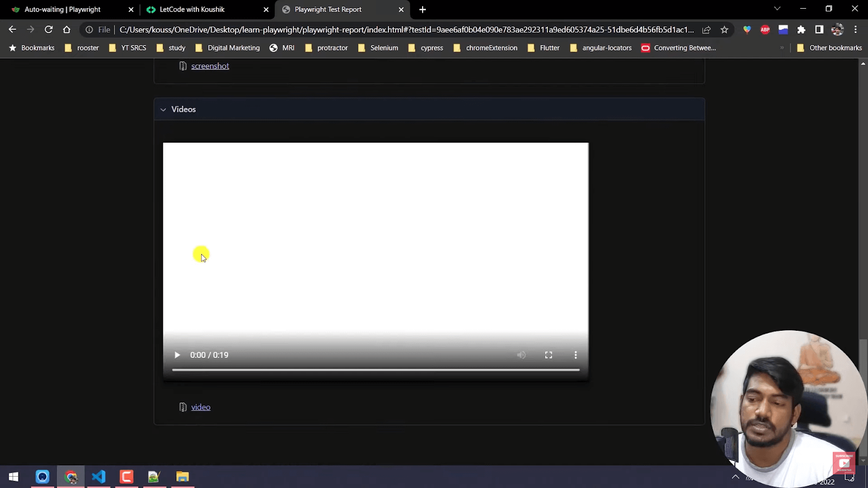Click the address bar URL field
Screen dimensions: 868x488
(407, 30)
